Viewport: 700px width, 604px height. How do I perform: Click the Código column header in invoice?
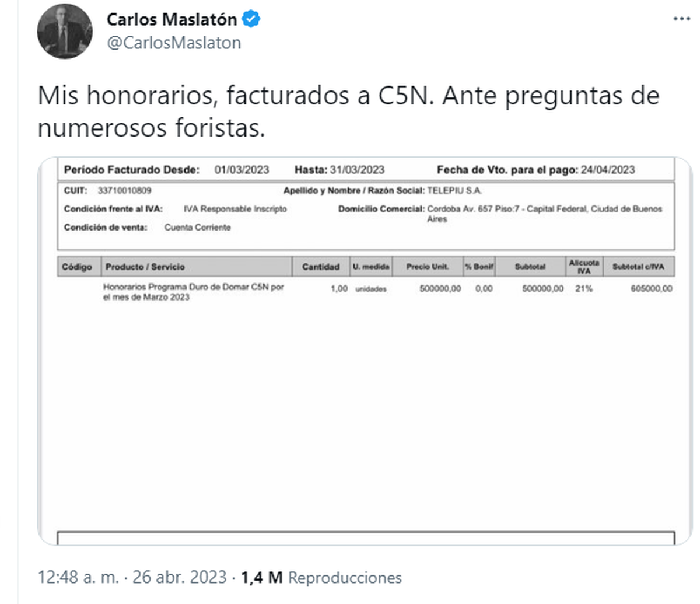click(77, 267)
